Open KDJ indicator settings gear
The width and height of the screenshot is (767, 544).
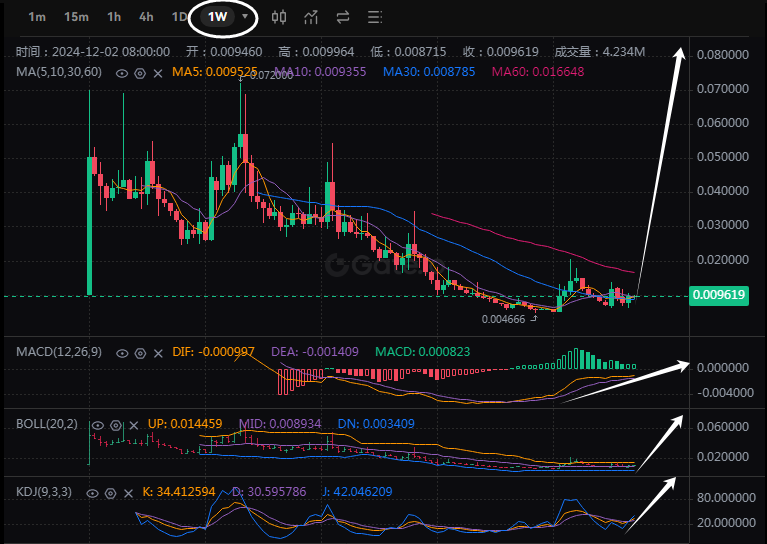click(x=111, y=493)
